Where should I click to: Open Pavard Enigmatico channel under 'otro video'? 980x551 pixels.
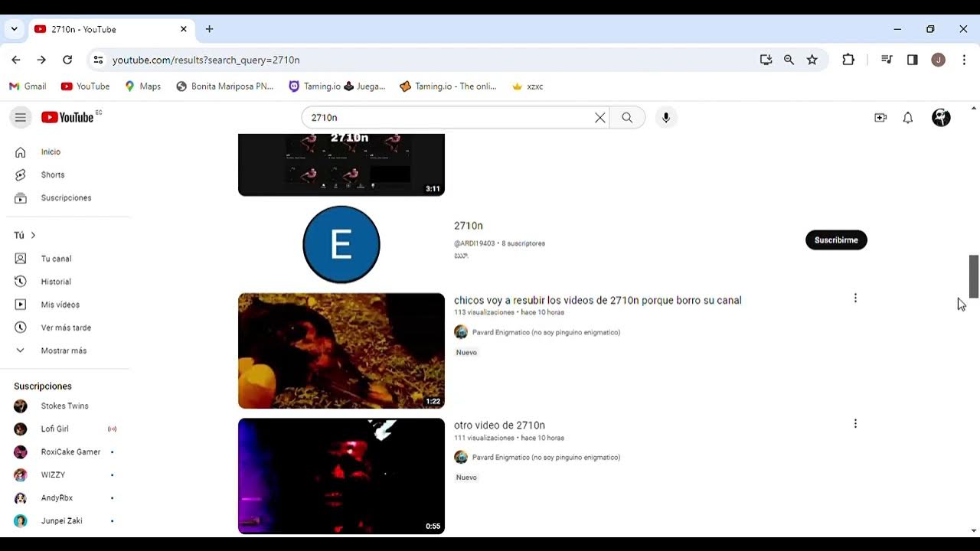[546, 457]
